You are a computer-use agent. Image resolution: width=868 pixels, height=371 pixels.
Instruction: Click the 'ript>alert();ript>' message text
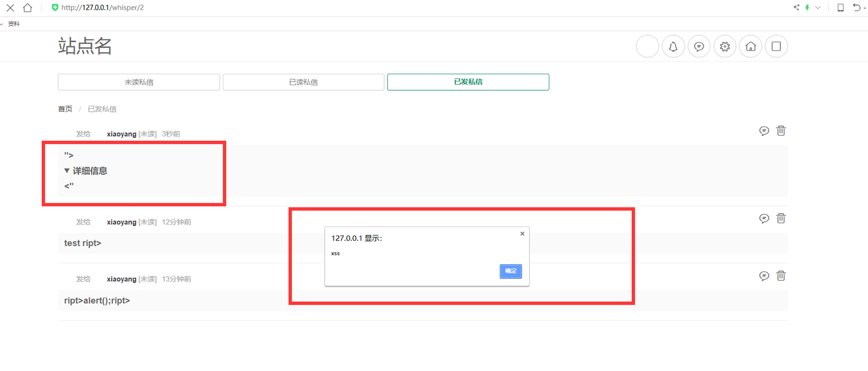[97, 301]
